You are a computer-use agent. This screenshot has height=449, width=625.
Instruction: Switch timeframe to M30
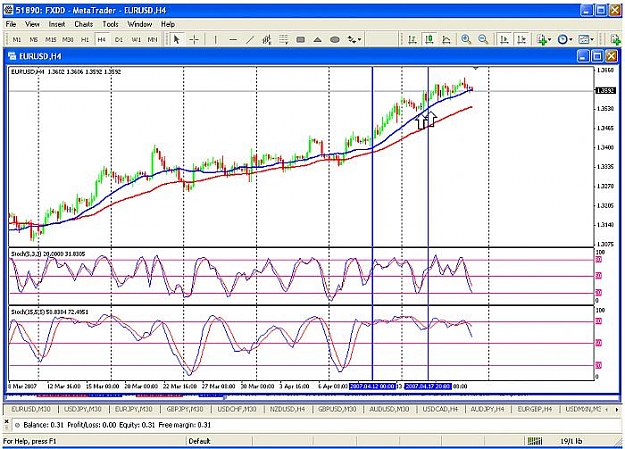coord(68,39)
